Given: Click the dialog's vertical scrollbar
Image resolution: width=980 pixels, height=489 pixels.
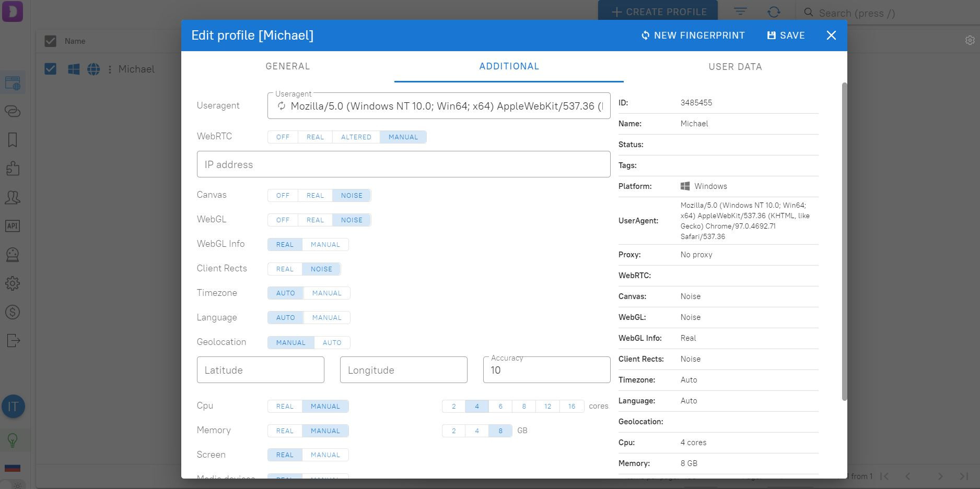Looking at the screenshot, I should click(x=844, y=240).
